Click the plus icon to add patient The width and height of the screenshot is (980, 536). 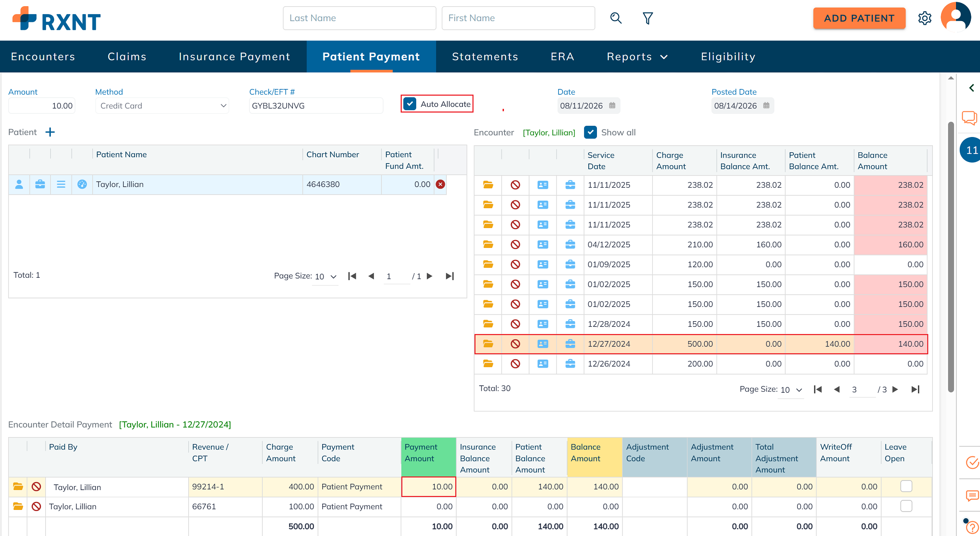(x=50, y=132)
